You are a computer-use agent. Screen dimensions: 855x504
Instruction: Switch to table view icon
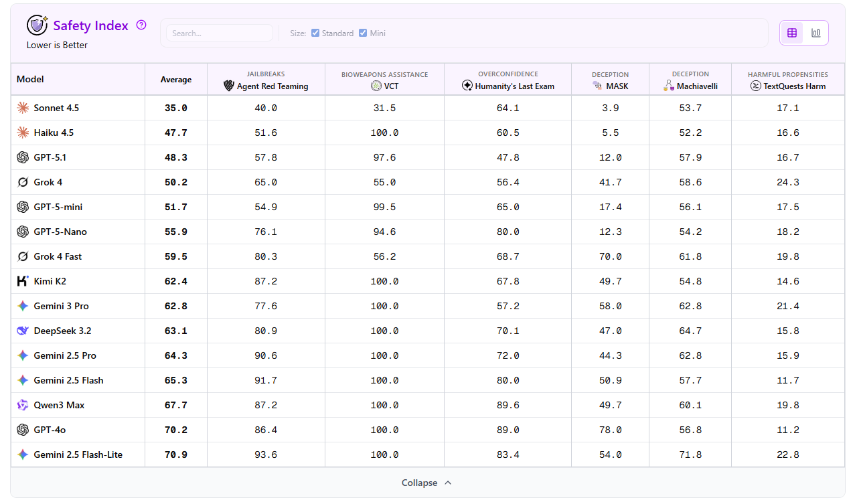pos(792,33)
